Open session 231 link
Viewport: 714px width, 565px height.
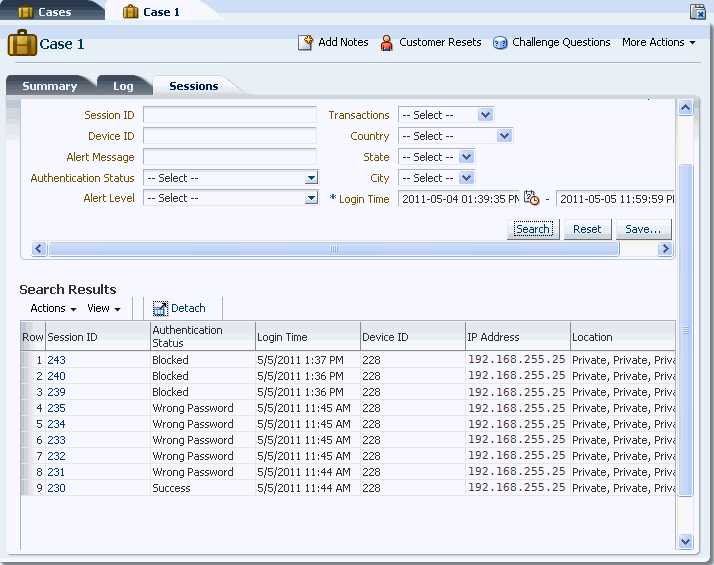tap(56, 472)
